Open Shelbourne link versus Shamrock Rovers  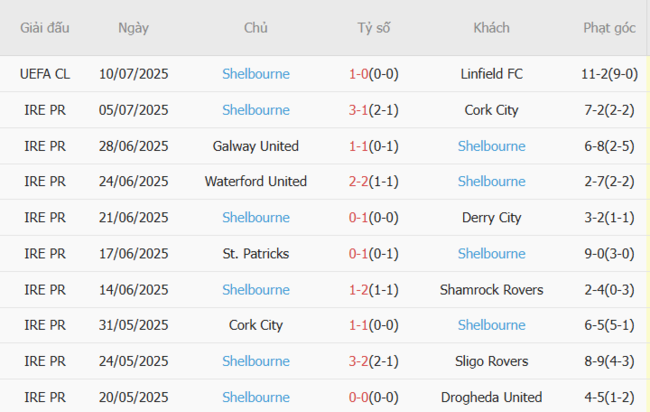255,290
